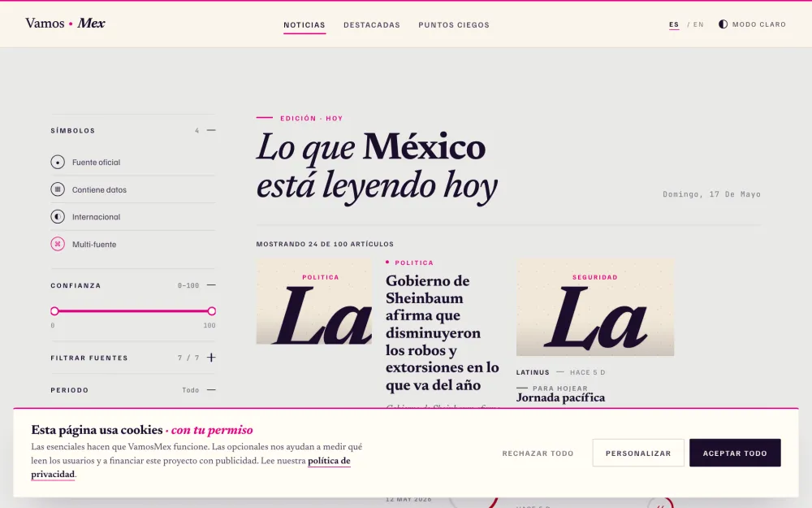812x508 pixels.
Task: Collapse the Confianza section
Action: [x=211, y=285]
